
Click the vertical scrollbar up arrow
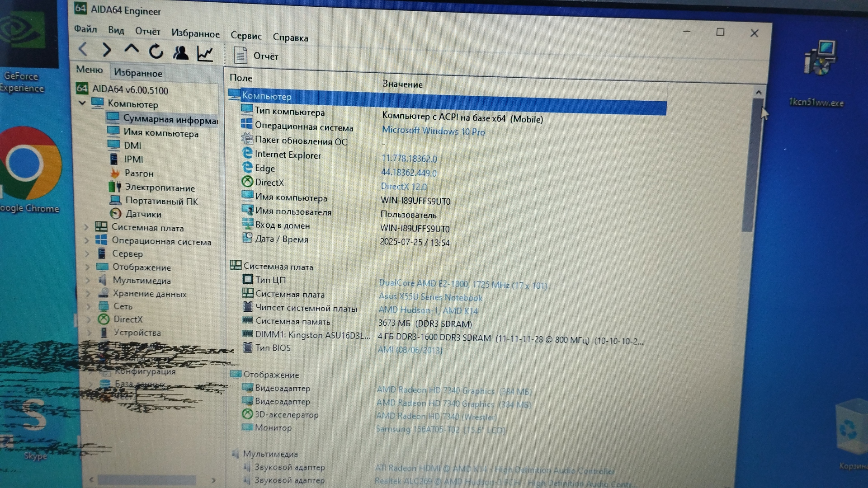(759, 92)
